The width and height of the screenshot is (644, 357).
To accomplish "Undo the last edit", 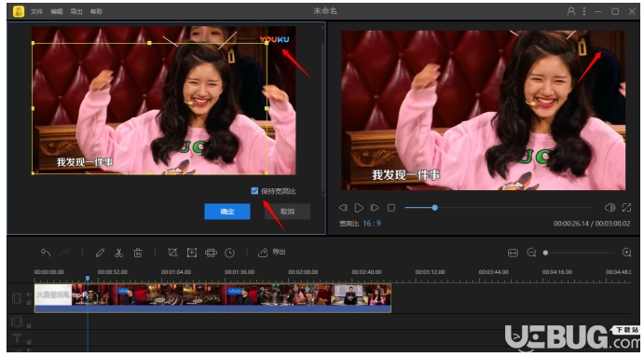I will pyautogui.click(x=46, y=253).
